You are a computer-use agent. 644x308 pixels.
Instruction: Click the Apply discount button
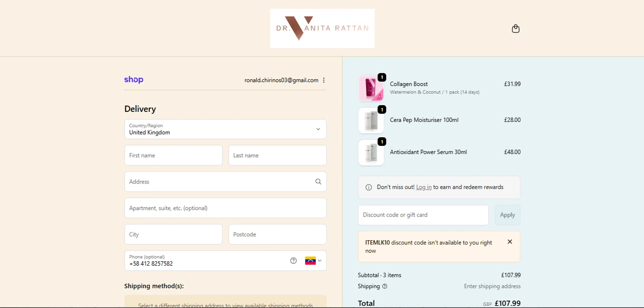[507, 215]
